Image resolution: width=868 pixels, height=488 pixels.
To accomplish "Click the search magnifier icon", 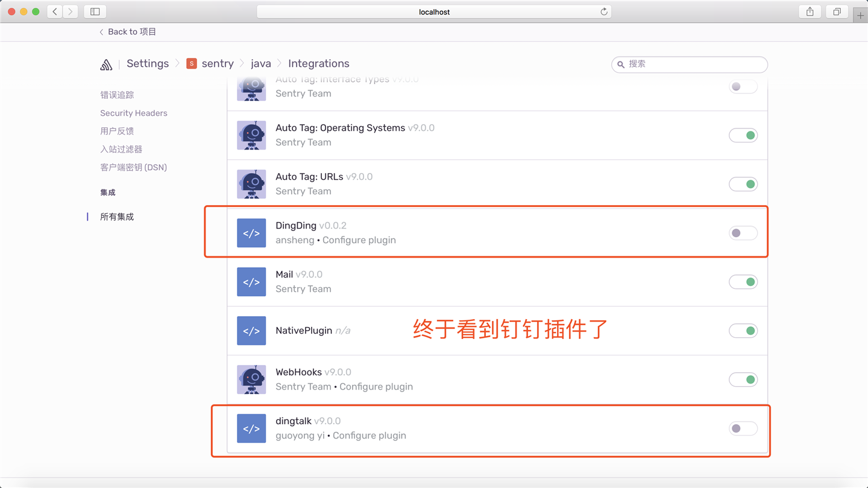I will tap(621, 65).
